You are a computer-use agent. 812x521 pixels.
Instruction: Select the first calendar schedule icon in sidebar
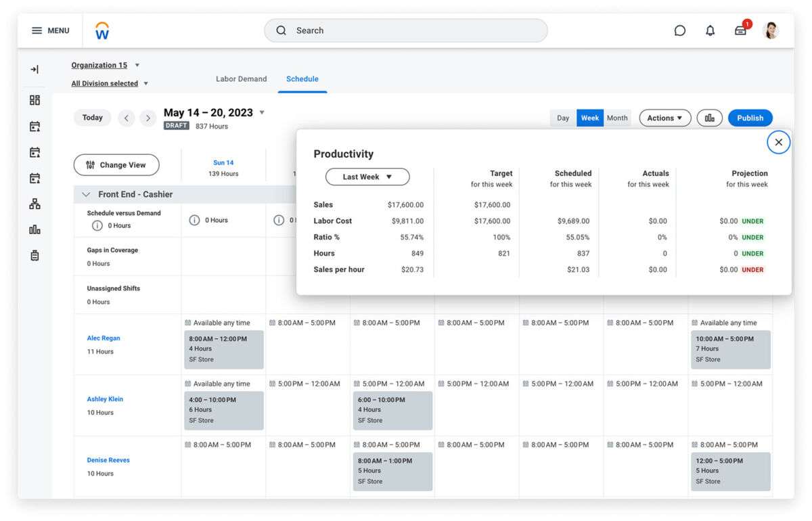tap(34, 126)
